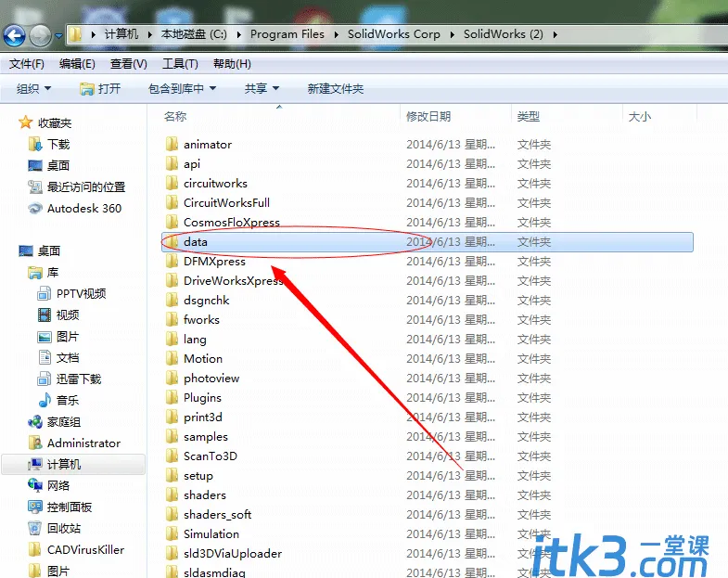Sort by the 名称 column header
This screenshot has height=578, width=728.
tap(175, 116)
